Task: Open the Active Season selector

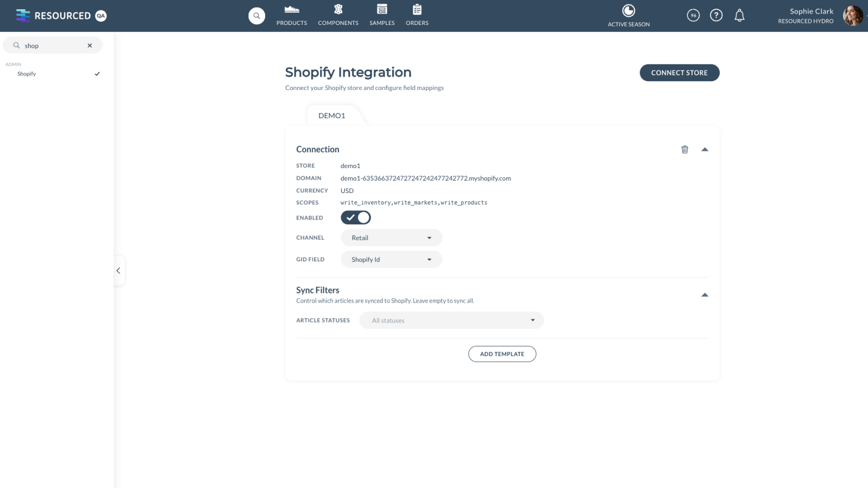Action: [x=629, y=16]
